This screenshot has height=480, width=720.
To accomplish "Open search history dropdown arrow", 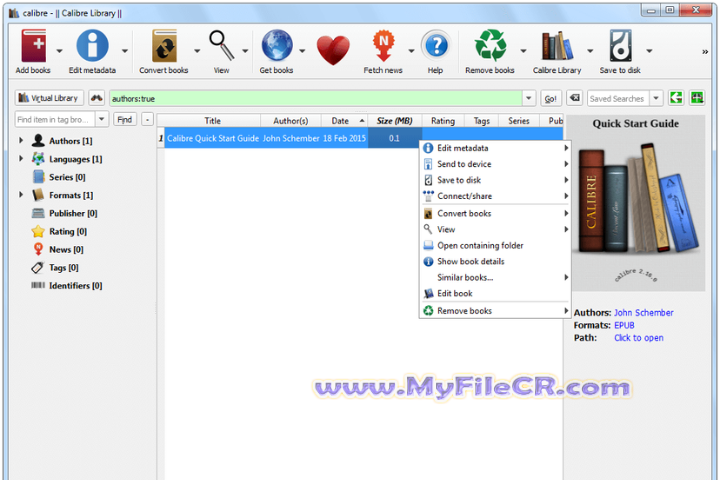I will click(529, 98).
